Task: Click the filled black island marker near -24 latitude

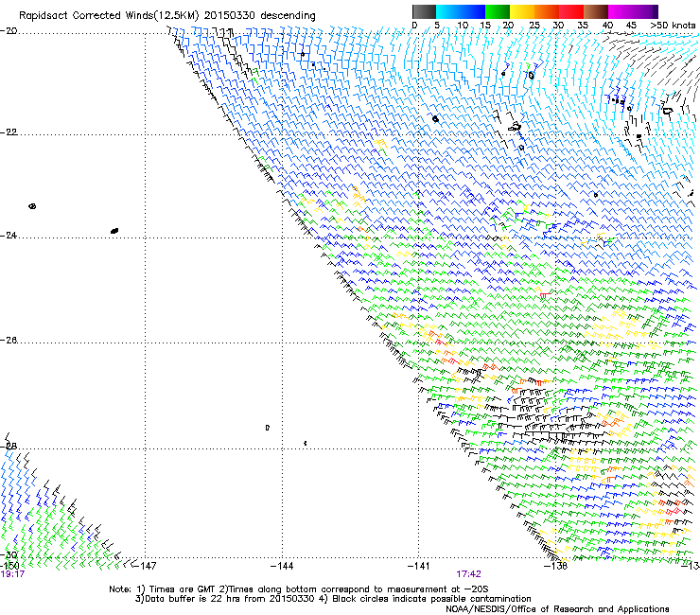Action: click(114, 231)
